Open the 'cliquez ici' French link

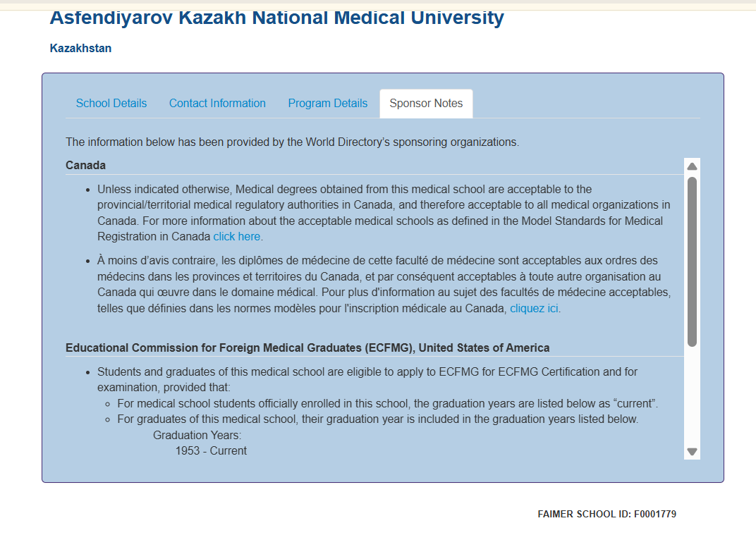coord(535,309)
